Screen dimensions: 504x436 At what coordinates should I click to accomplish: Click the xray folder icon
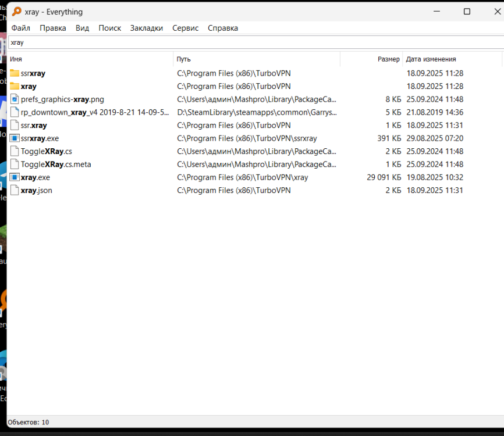tap(15, 87)
